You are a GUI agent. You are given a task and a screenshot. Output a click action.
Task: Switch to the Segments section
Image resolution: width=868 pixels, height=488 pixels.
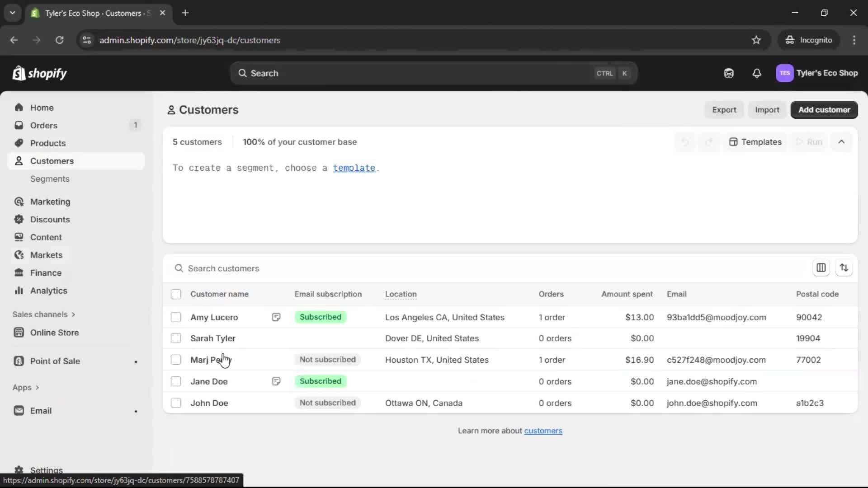click(50, 179)
